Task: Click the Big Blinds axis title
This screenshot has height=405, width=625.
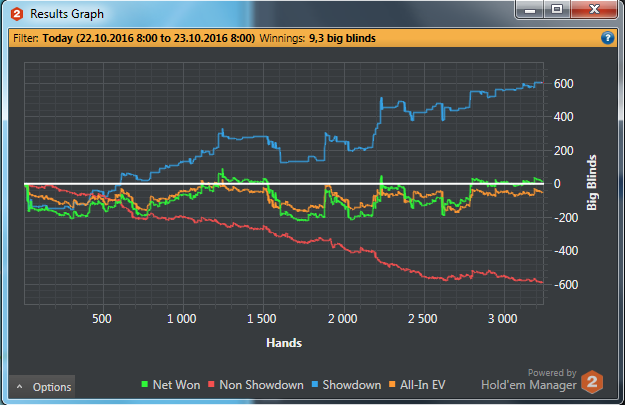Action: [x=592, y=183]
